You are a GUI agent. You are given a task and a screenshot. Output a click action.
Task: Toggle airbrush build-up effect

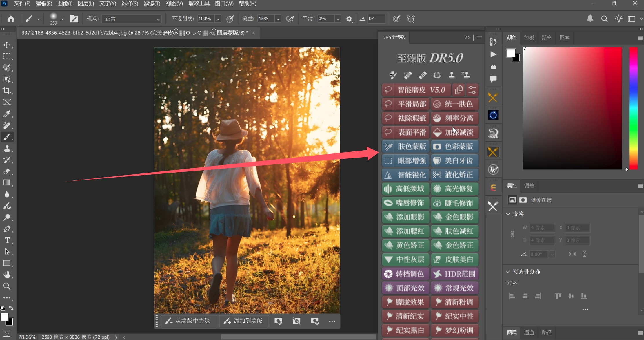point(290,19)
